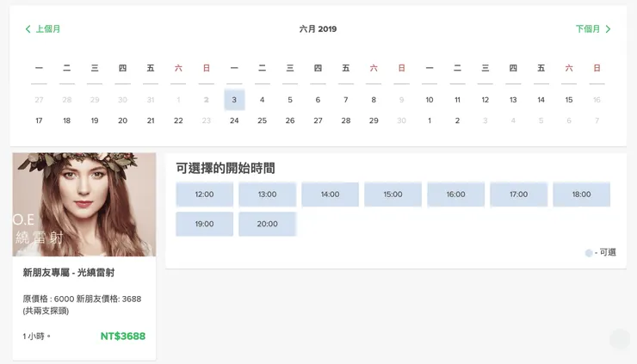Select the 19:00 time slot
Screen dimensions: 637x364
(x=204, y=224)
